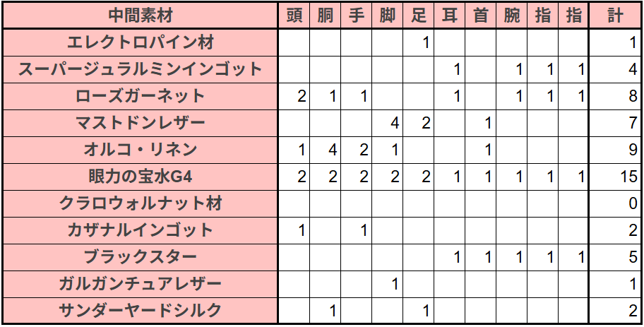Select the 眼力の宝水G4 row label
Screen dimensions: 644x327
[x=140, y=177]
